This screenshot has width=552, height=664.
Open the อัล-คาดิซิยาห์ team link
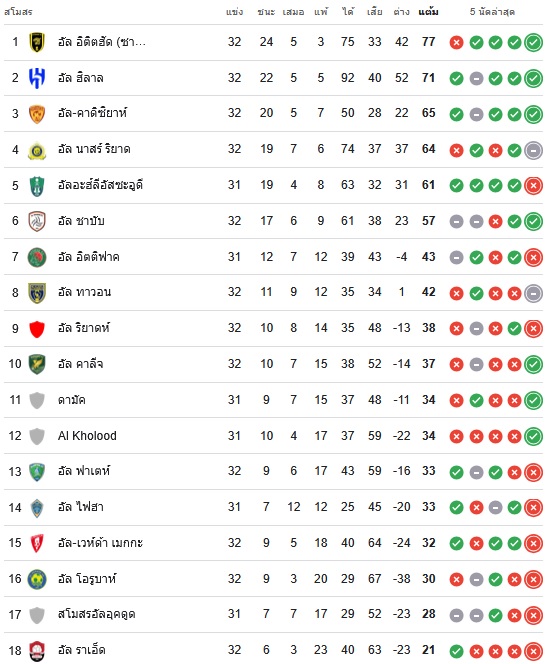(x=92, y=113)
